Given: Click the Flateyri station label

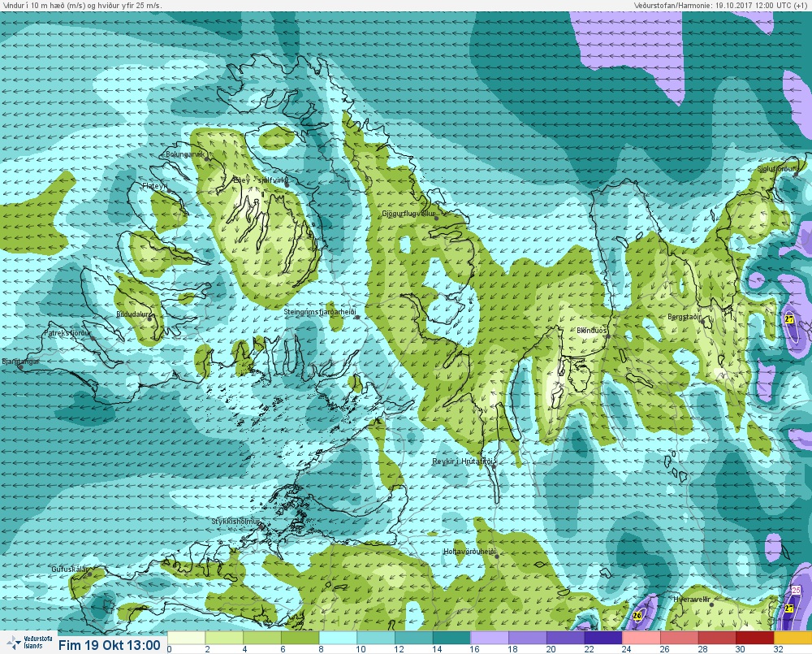Looking at the screenshot, I should click(x=155, y=185).
